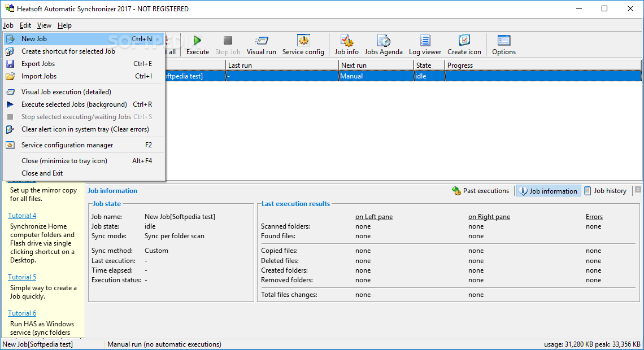
Task: Choose Export Jobs from the menu
Action: click(84, 64)
